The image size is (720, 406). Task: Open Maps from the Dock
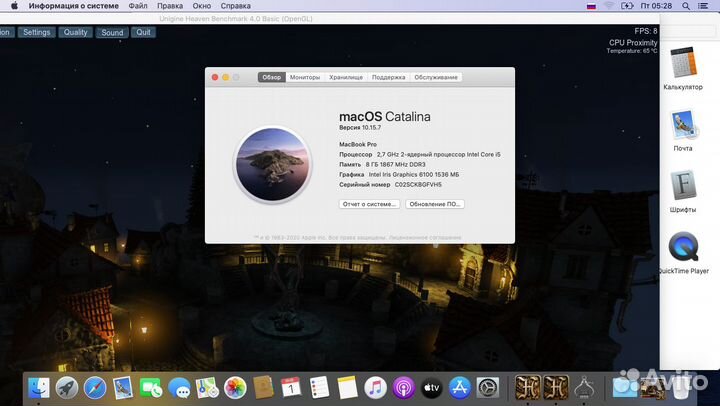pos(207,388)
